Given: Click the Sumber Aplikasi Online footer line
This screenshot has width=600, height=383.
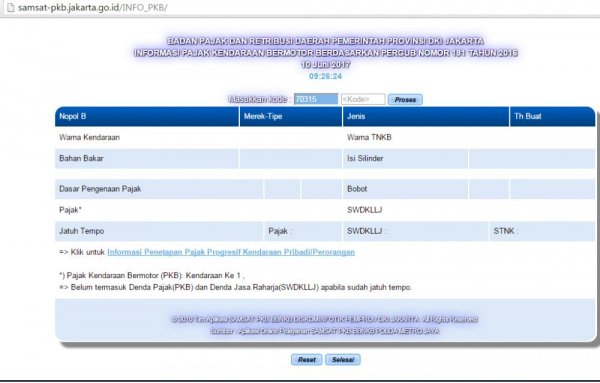Looking at the screenshot, I should [324, 331].
